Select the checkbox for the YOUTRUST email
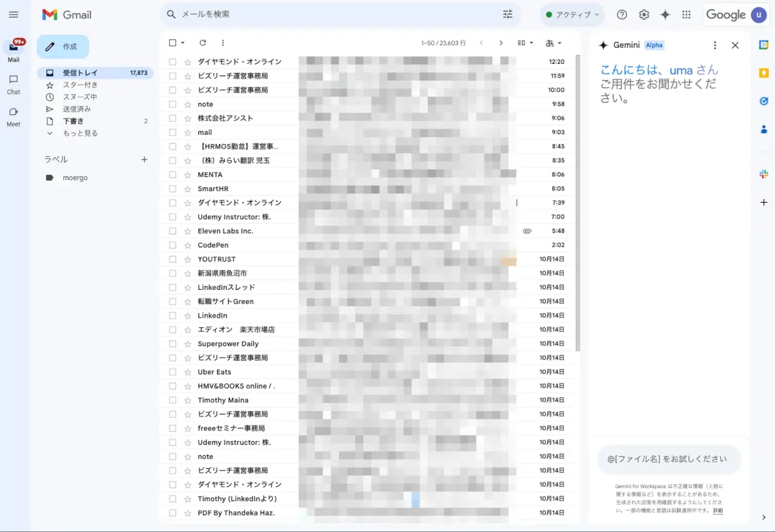The width and height of the screenshot is (775, 532). [x=172, y=259]
